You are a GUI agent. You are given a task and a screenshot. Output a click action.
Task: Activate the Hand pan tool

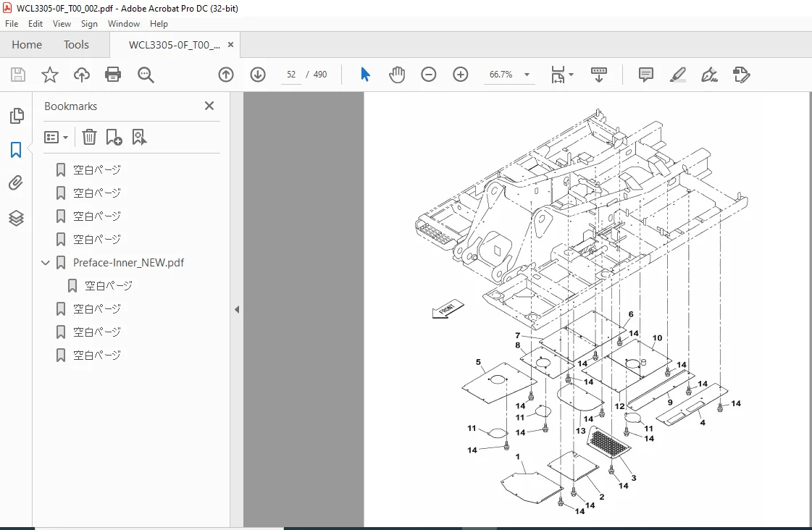(x=397, y=75)
